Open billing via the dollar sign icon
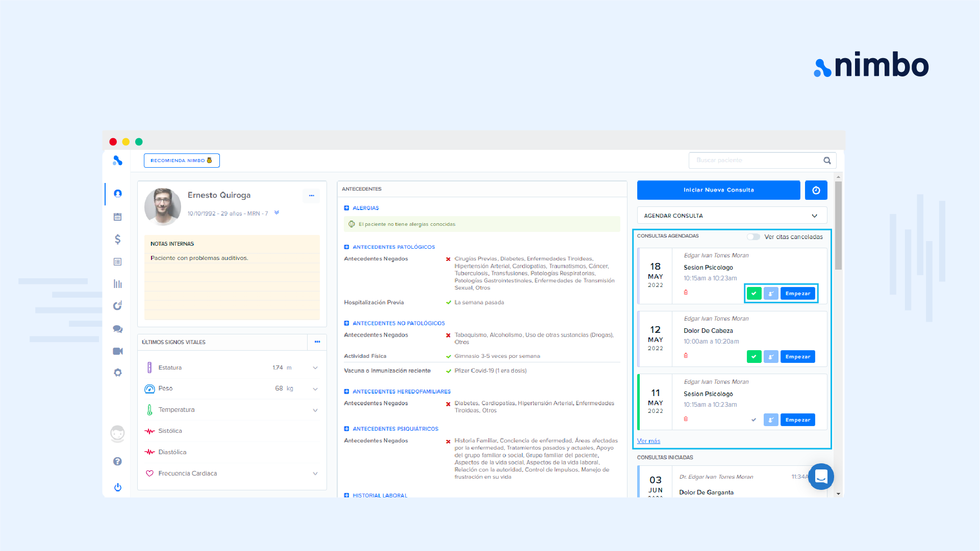The image size is (980, 551). 117,239
